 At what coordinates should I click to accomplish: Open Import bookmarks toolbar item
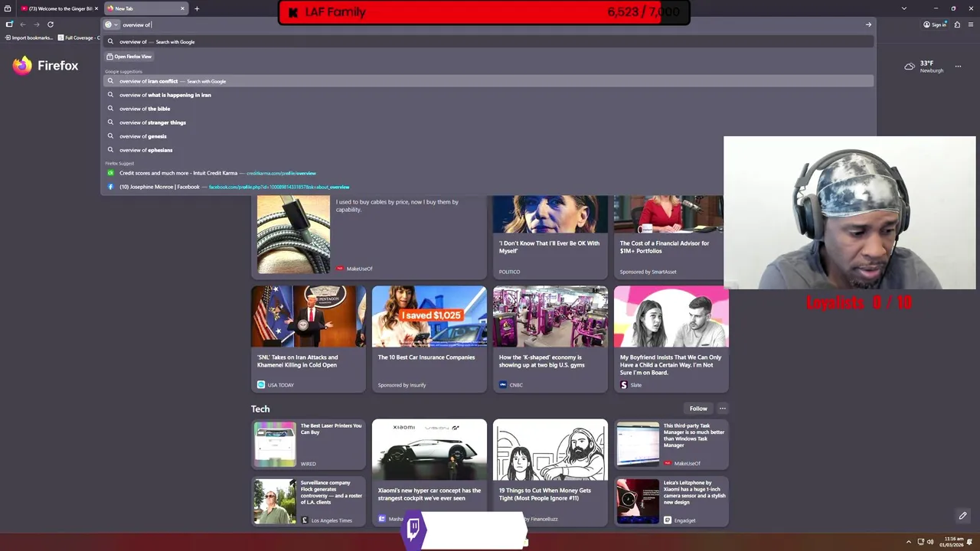pos(29,37)
